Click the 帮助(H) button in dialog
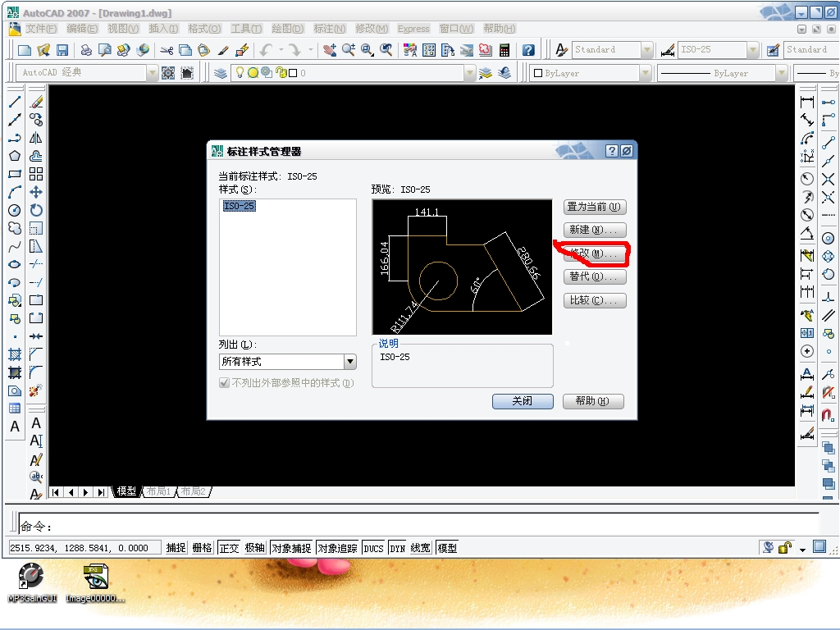The height and width of the screenshot is (630, 840). coord(593,401)
